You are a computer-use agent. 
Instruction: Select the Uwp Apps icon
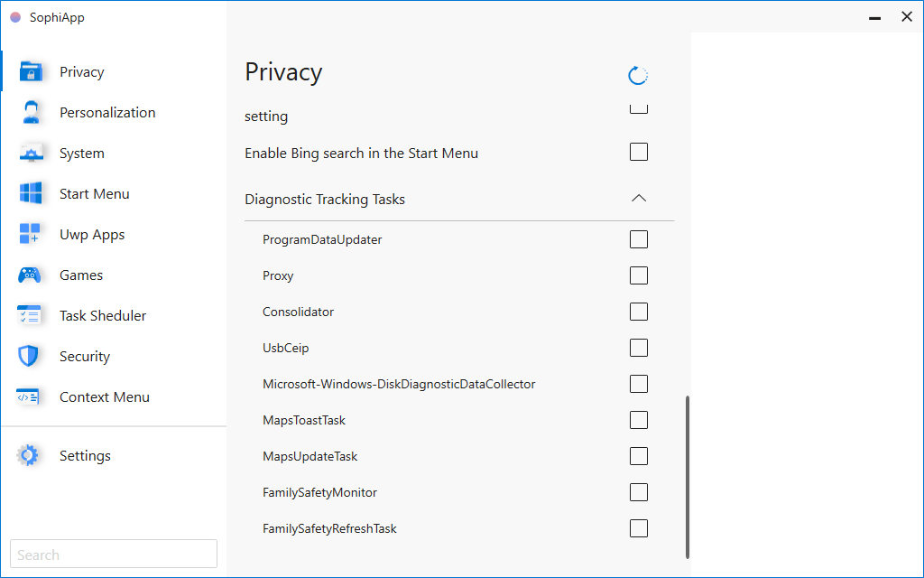point(28,234)
